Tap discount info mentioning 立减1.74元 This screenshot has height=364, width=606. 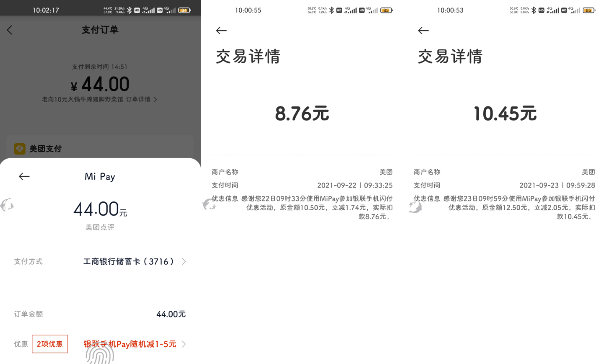click(x=317, y=208)
